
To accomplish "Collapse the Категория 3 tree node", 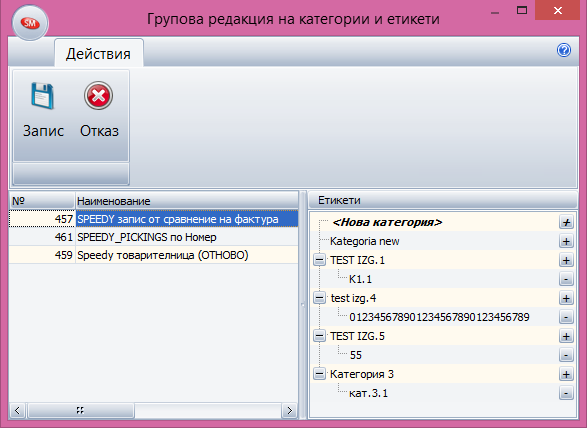I will point(319,374).
